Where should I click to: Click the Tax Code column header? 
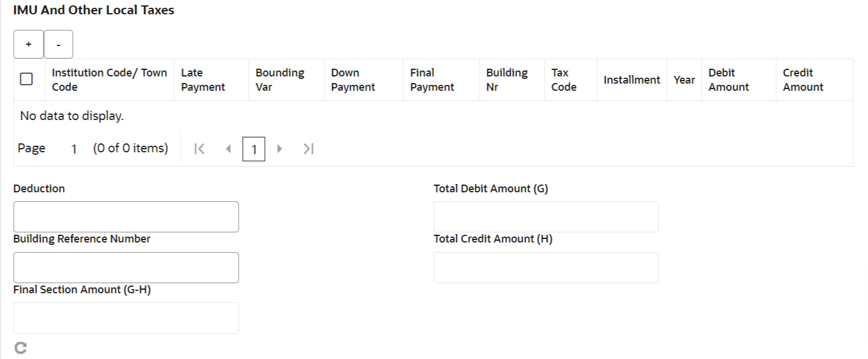coord(564,79)
